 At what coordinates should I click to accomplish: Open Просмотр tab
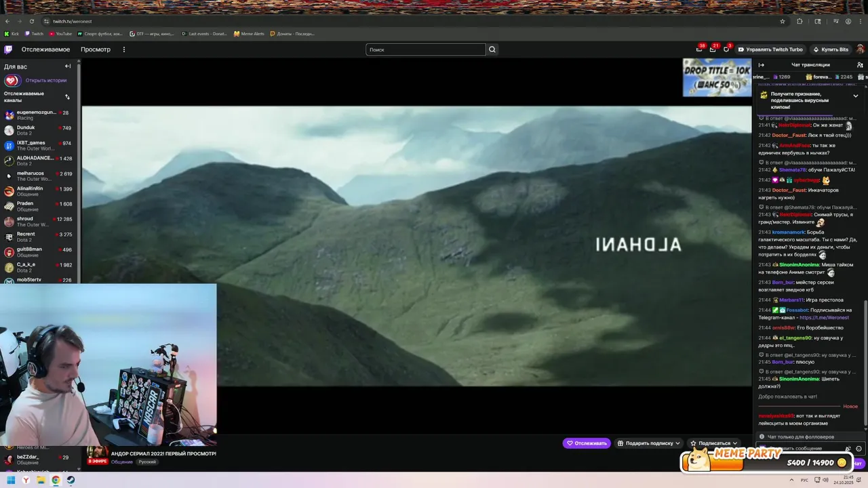[96, 49]
